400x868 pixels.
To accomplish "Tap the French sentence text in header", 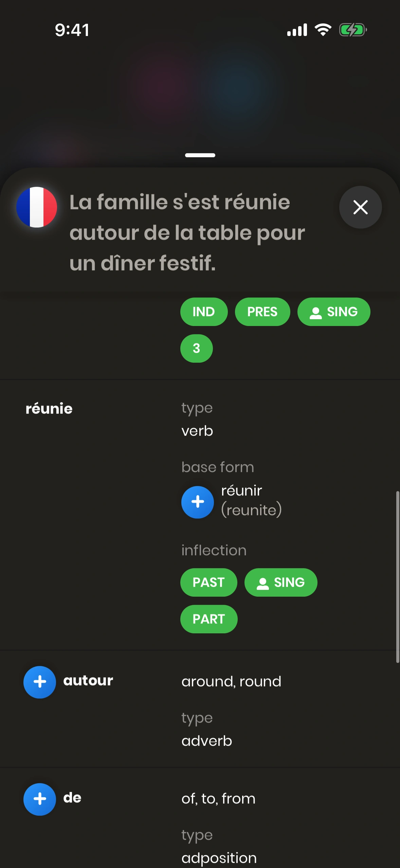I will [x=187, y=233].
